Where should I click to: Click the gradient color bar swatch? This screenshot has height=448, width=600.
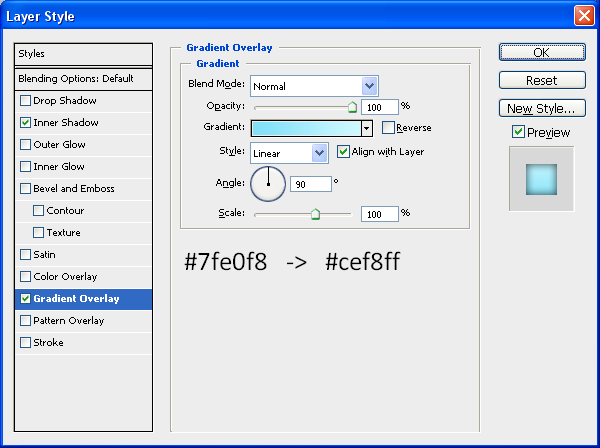306,128
